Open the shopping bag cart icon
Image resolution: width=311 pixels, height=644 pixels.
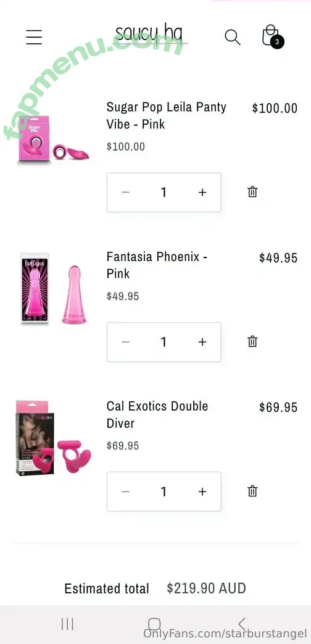[272, 36]
